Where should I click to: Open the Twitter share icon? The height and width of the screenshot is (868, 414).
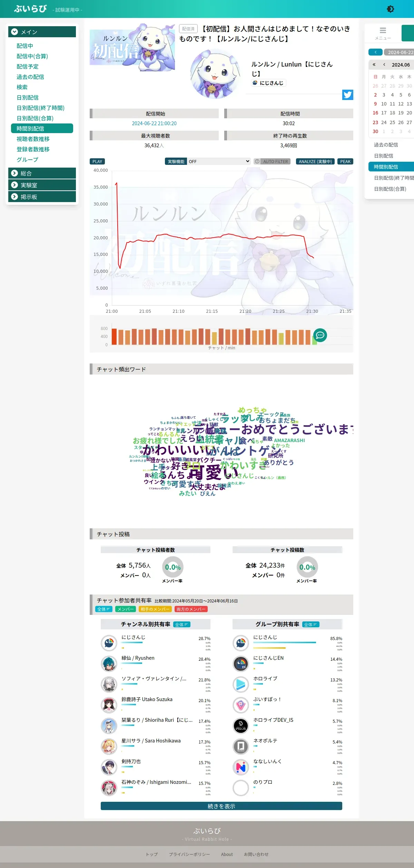click(x=348, y=95)
